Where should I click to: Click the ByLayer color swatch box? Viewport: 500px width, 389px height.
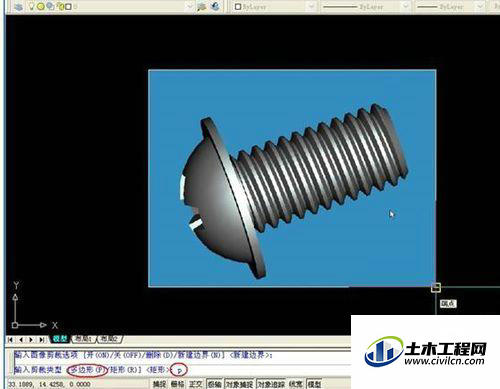click(238, 7)
